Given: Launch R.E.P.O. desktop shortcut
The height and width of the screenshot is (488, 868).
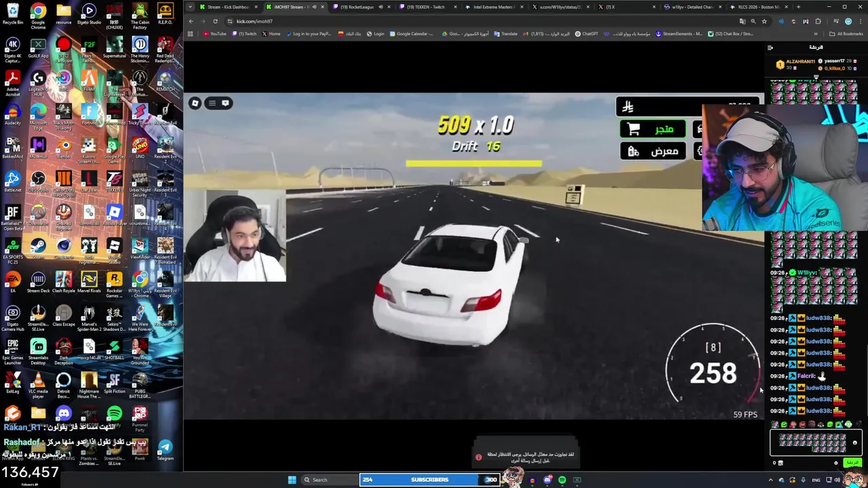Looking at the screenshot, I should pyautogui.click(x=165, y=14).
